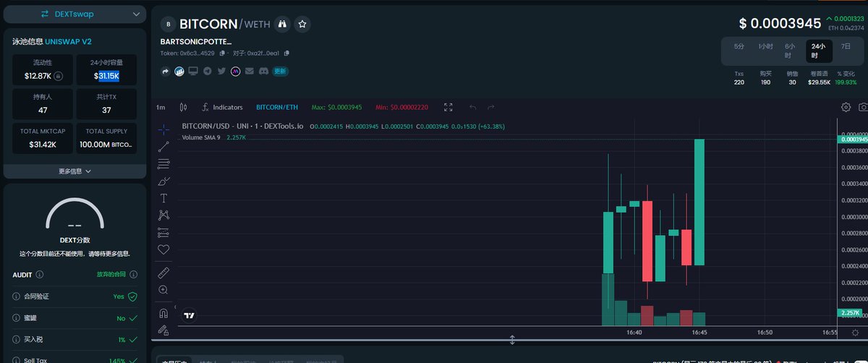
Task: Click the TOTAL MKTCAP value $31.42K
Action: point(43,145)
